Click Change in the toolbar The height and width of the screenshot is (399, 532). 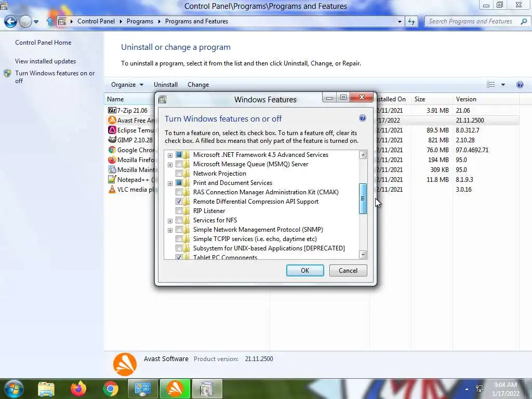(x=198, y=85)
